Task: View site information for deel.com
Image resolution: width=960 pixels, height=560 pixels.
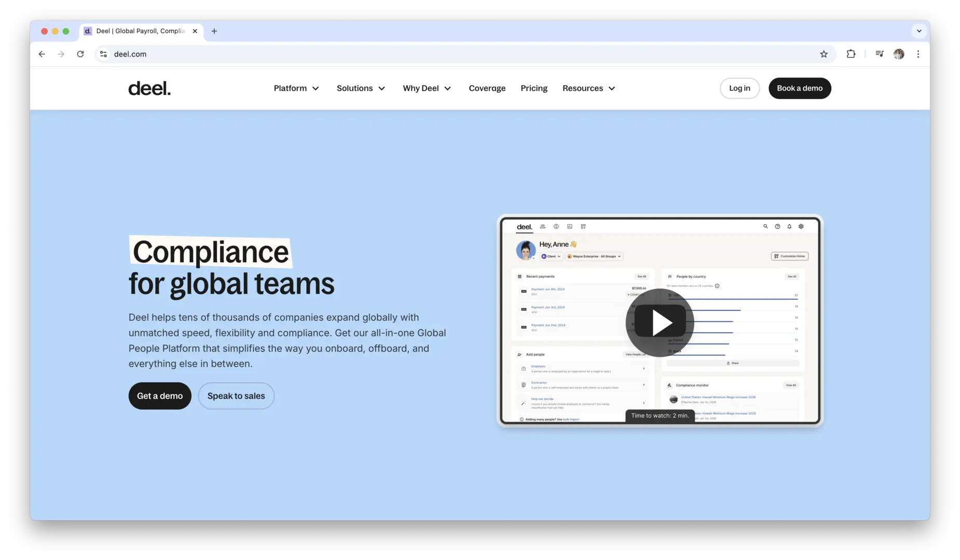Action: [104, 54]
